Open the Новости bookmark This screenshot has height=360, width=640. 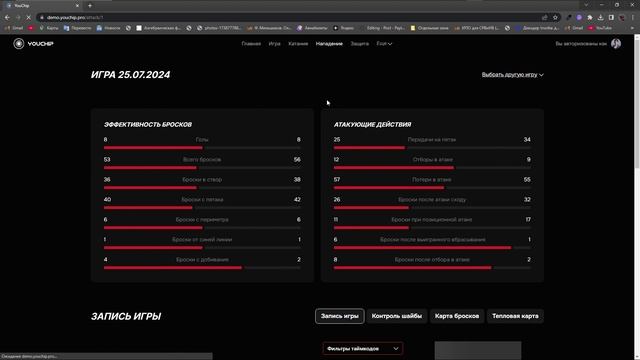pyautogui.click(x=109, y=28)
